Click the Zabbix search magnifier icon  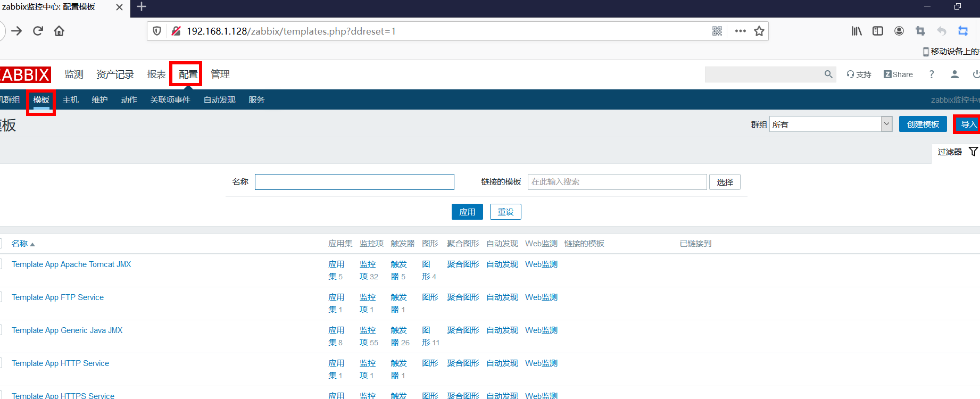tap(828, 74)
